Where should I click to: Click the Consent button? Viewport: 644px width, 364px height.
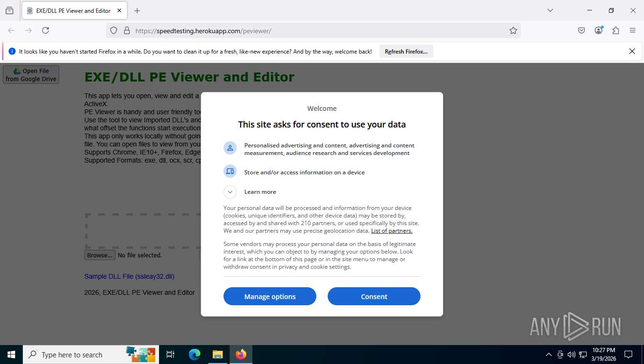374,296
